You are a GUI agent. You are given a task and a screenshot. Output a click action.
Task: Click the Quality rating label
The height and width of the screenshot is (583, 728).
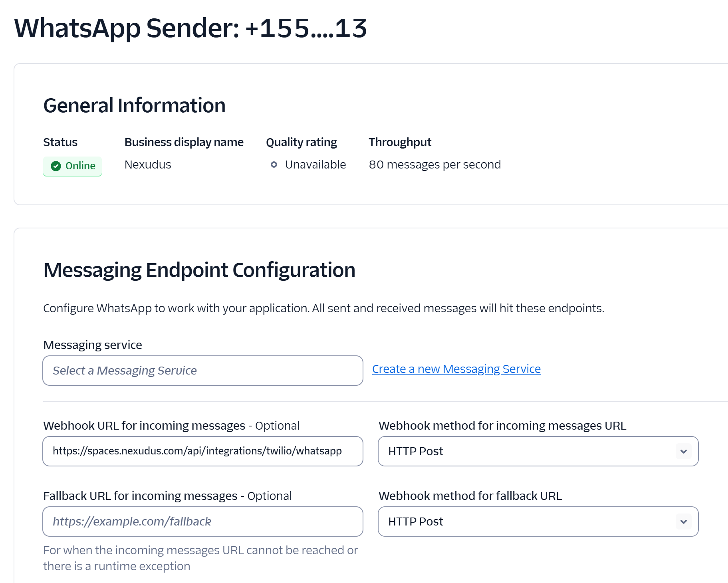[302, 142]
